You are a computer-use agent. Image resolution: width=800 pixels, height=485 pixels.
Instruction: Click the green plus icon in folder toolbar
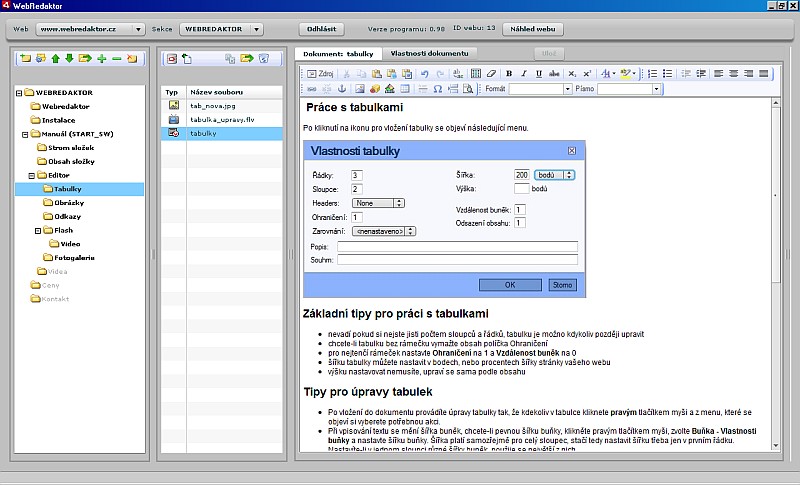pyautogui.click(x=101, y=59)
